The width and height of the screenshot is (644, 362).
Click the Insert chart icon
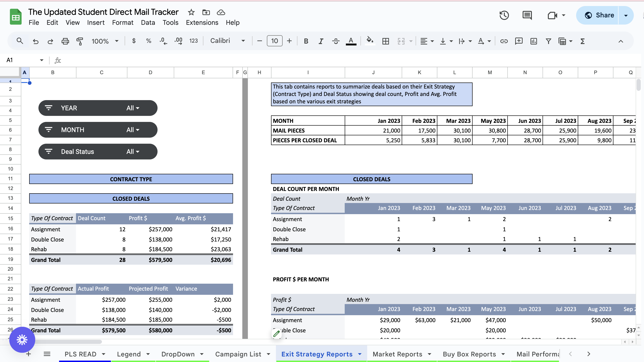[x=534, y=41]
